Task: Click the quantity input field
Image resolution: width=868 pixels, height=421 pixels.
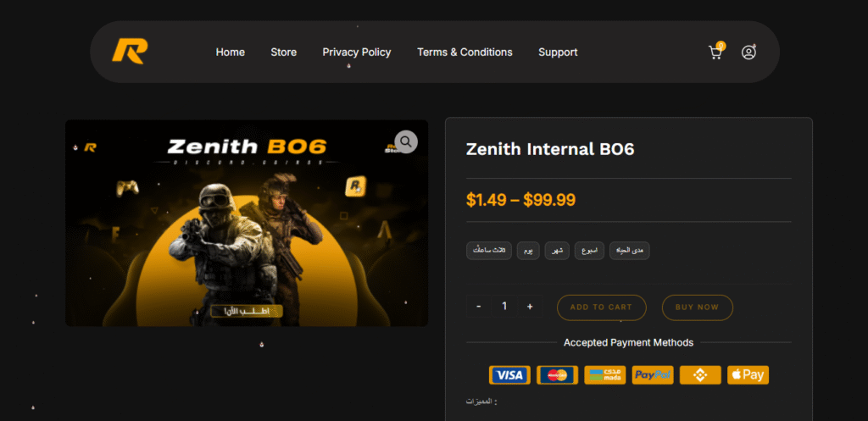Action: click(x=504, y=307)
